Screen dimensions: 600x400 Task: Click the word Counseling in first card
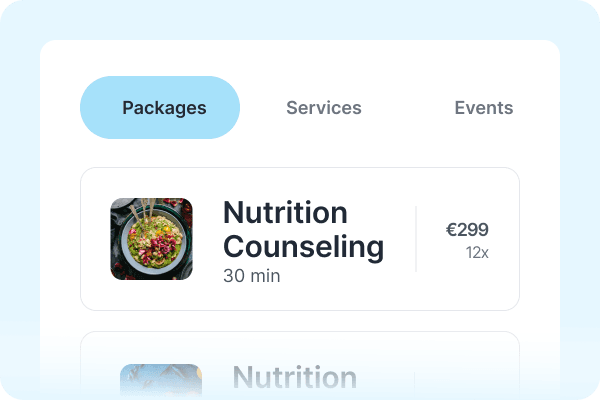pyautogui.click(x=302, y=247)
